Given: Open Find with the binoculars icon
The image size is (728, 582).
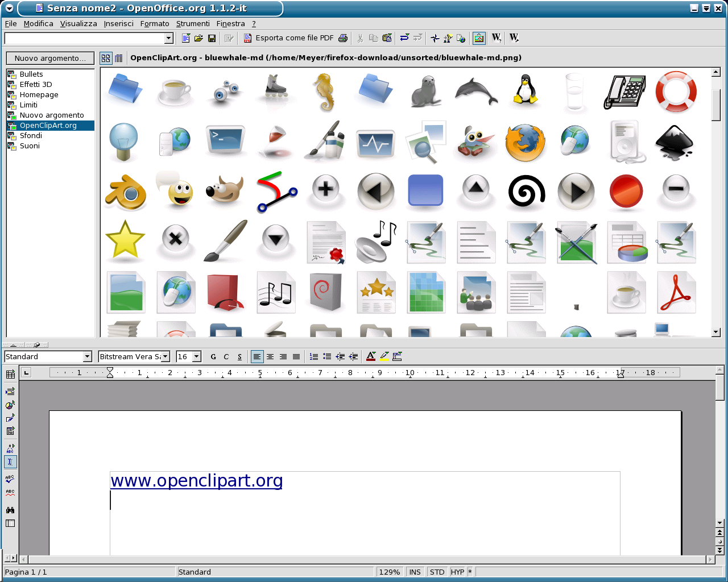Looking at the screenshot, I should pos(10,510).
